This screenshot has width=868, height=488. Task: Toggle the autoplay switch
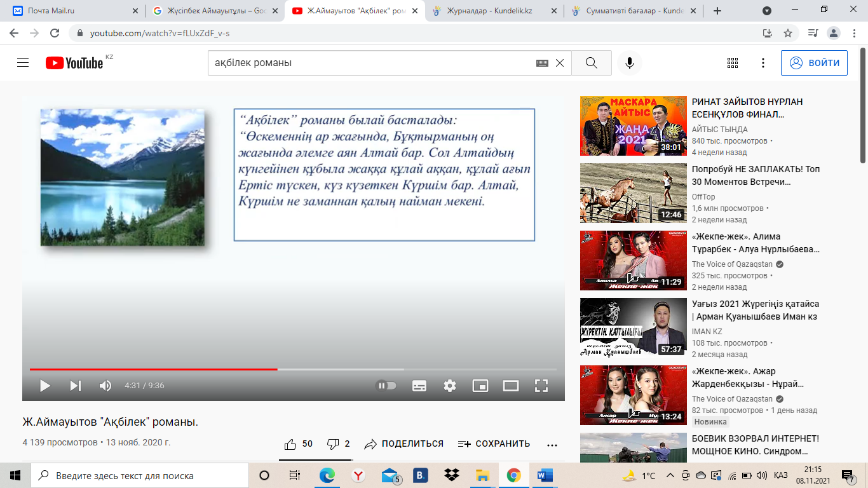tap(386, 386)
